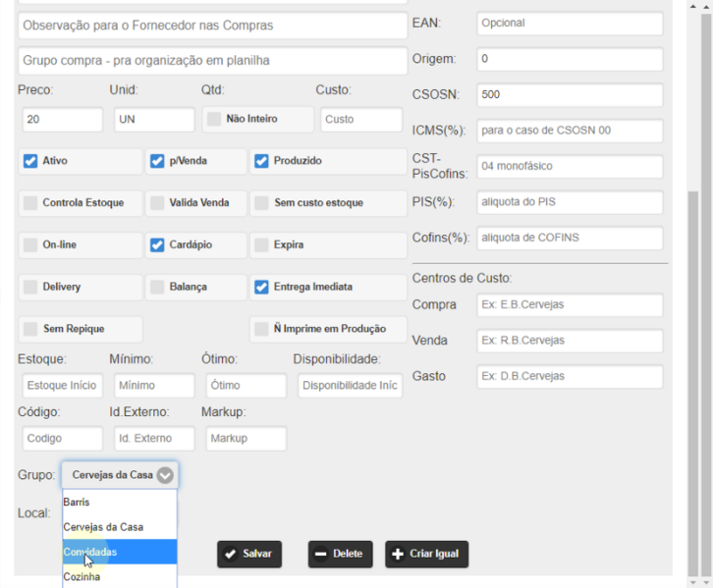
Task: Enable the Sem Repique checkbox
Action: 30,329
